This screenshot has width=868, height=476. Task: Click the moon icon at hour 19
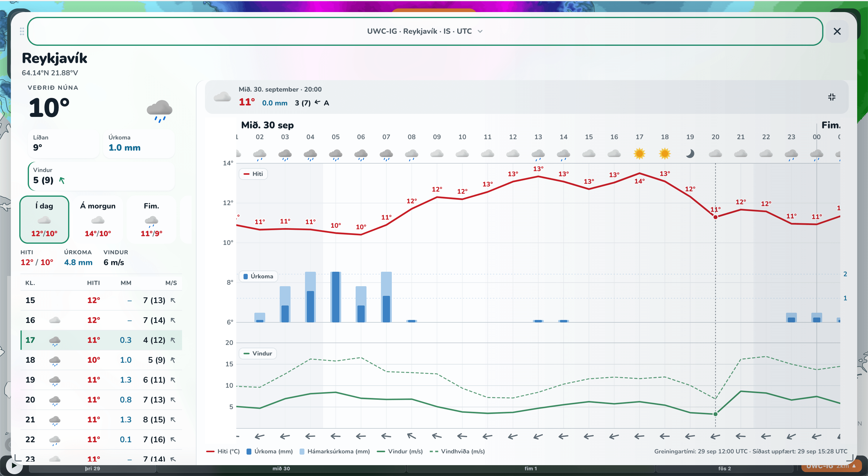690,154
